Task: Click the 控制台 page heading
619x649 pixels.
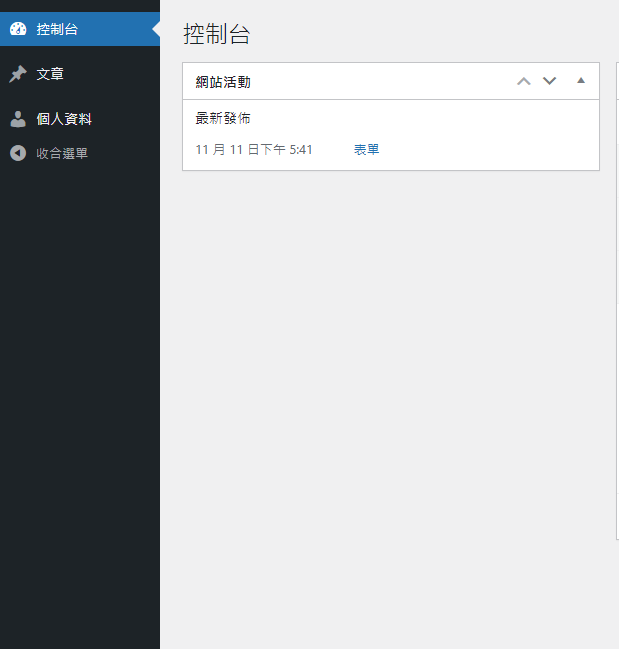Action: click(216, 34)
